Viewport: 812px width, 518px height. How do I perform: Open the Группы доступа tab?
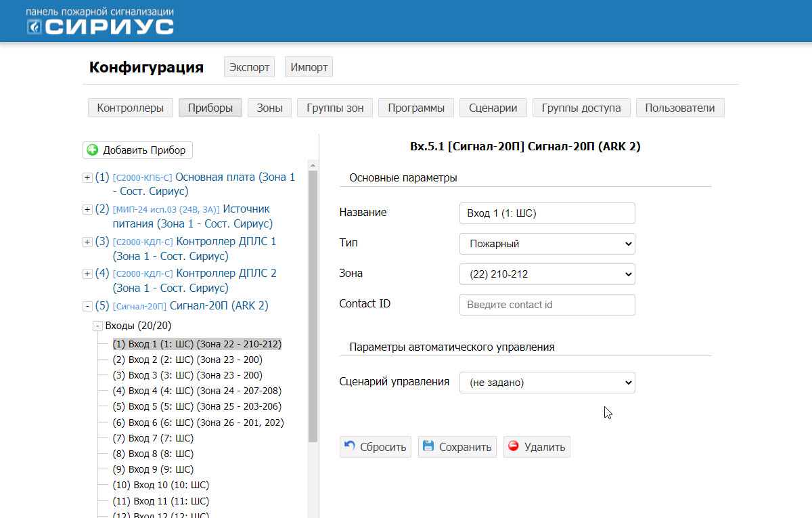[581, 108]
